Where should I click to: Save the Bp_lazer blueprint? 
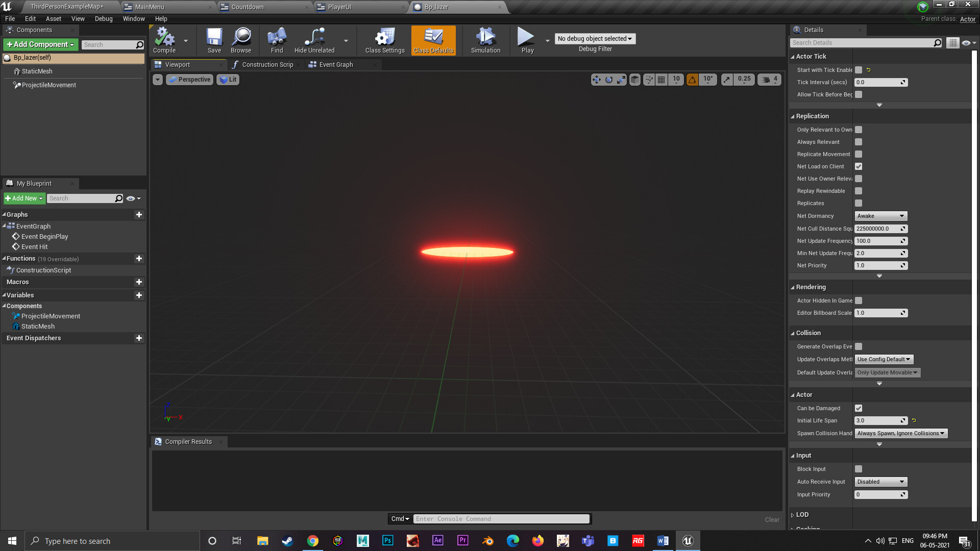214,40
